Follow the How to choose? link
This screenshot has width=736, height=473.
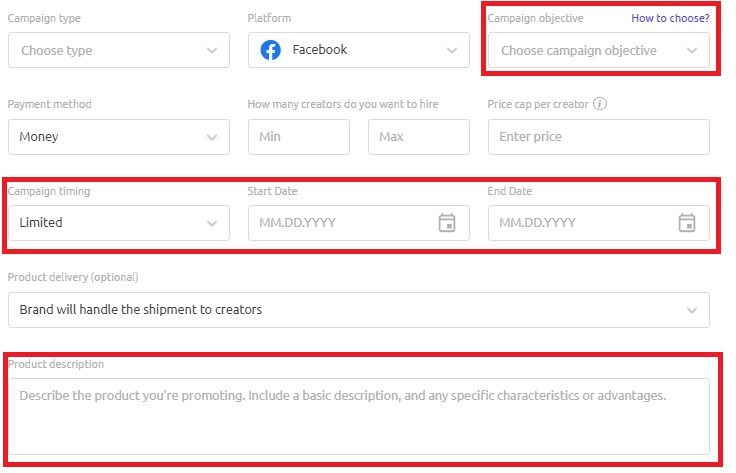coord(670,18)
